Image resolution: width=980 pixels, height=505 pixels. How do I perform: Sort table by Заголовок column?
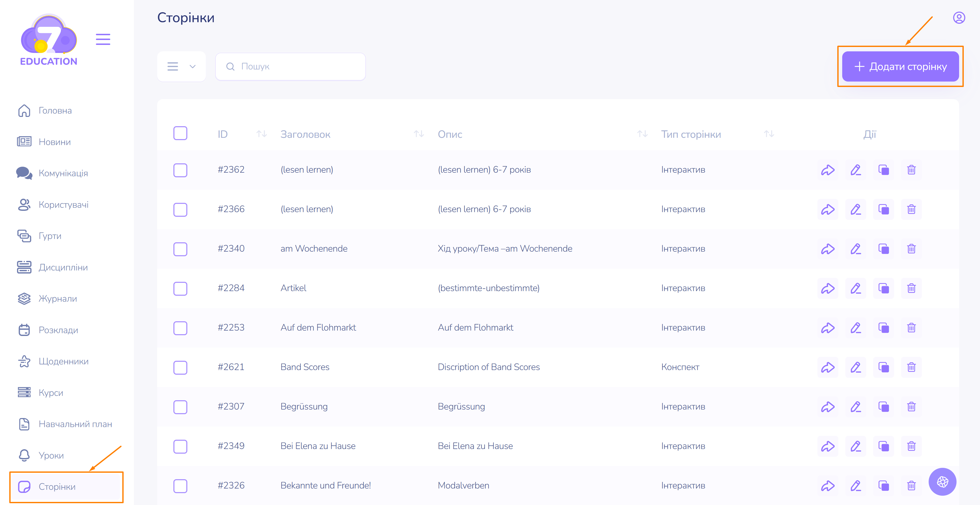(419, 134)
